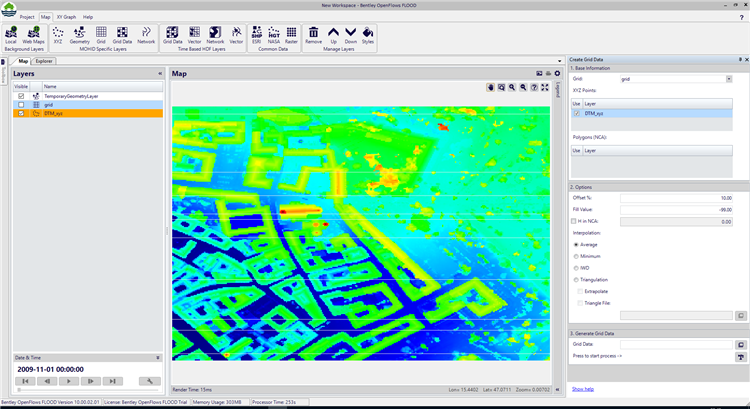Open the tab list dropdown arrow
This screenshot has height=409, width=750.
coord(560,61)
